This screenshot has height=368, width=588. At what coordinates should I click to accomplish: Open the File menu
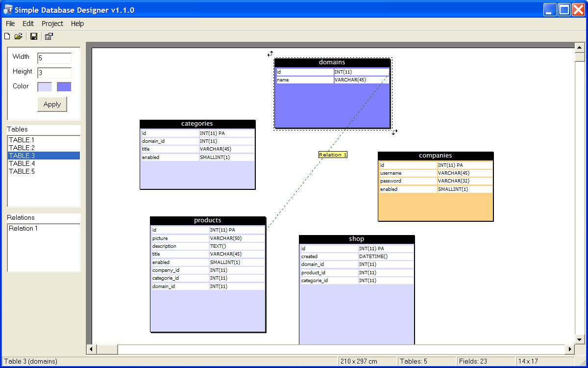pos(10,24)
